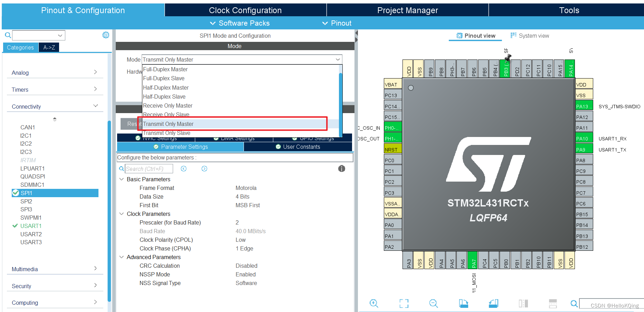644x312 pixels.
Task: Select QUADSPI in connectivity list
Action: [x=32, y=176]
